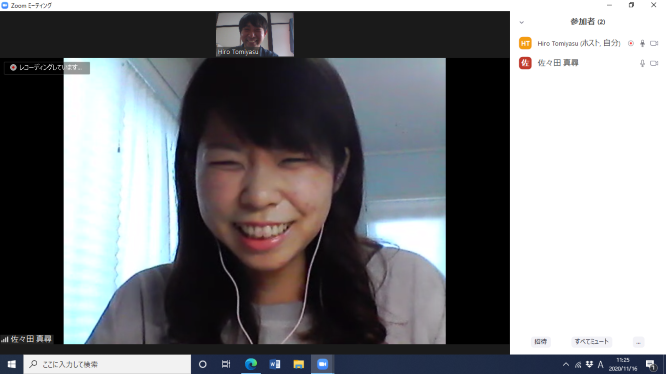Open File Explorer from the taskbar
This screenshot has height=374, width=666.
(299, 364)
